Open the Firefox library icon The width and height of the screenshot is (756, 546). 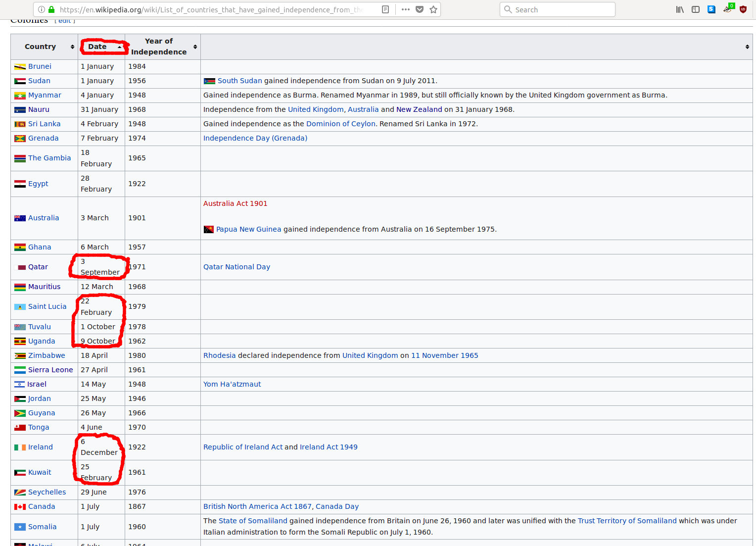tap(680, 9)
